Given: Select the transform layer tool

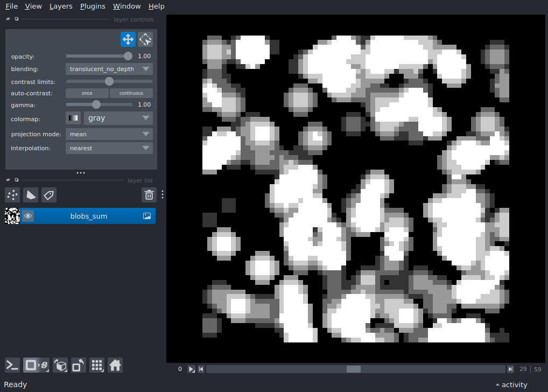Looking at the screenshot, I should click(145, 39).
